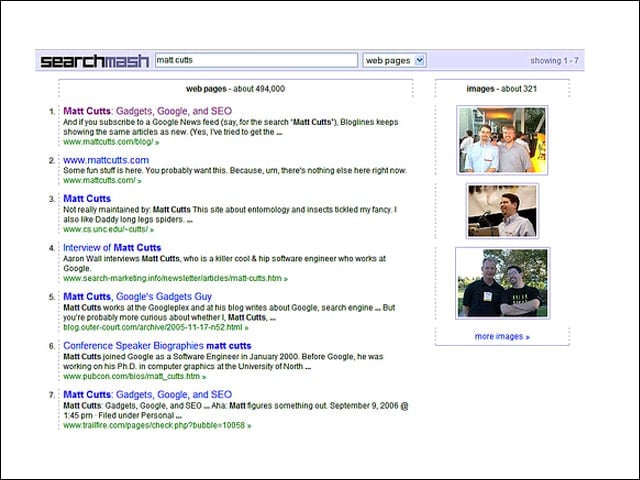The image size is (640, 480).
Task: Open the www.mattcutts.com/blog/ green URL
Action: [111, 142]
